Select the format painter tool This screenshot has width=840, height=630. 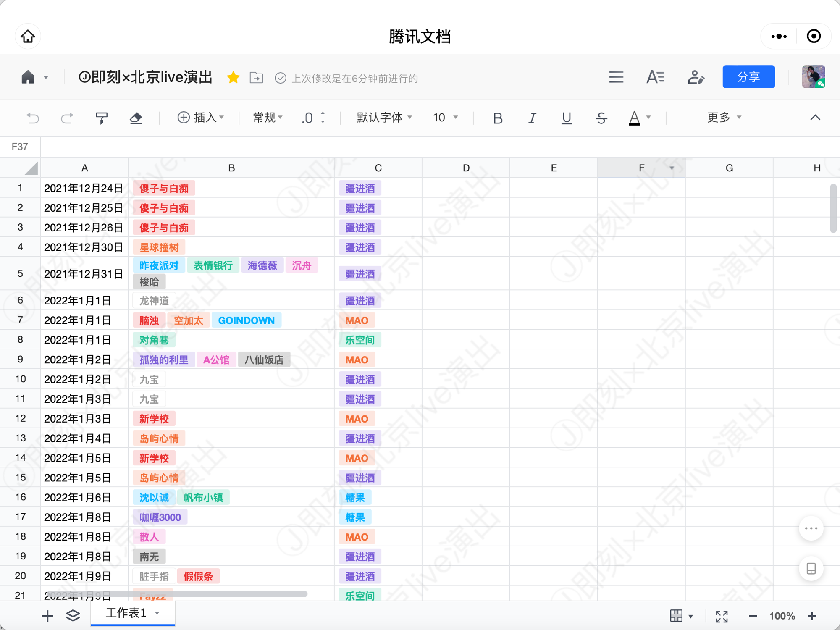(x=101, y=118)
